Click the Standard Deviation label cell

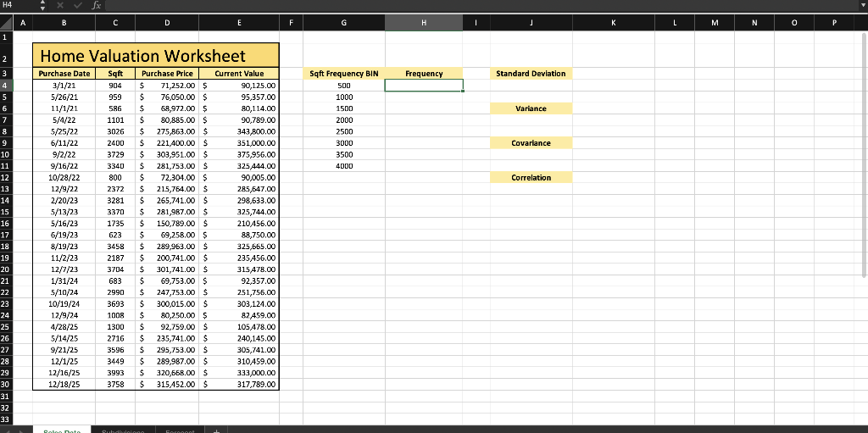tap(531, 74)
